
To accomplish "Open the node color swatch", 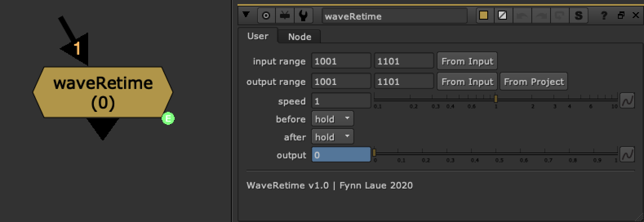I will [484, 16].
